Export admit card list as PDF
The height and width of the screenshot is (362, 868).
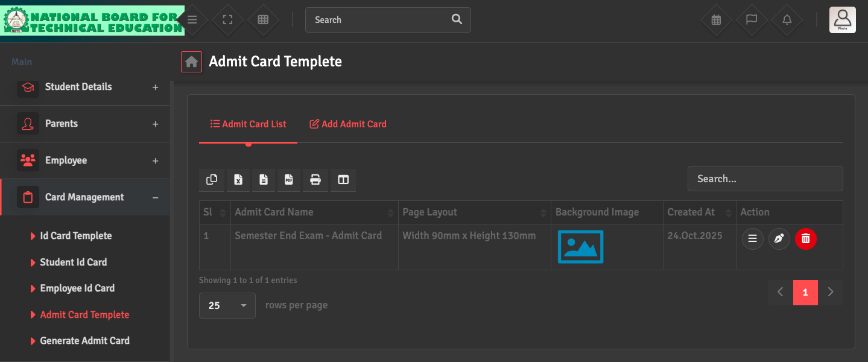[x=289, y=180]
